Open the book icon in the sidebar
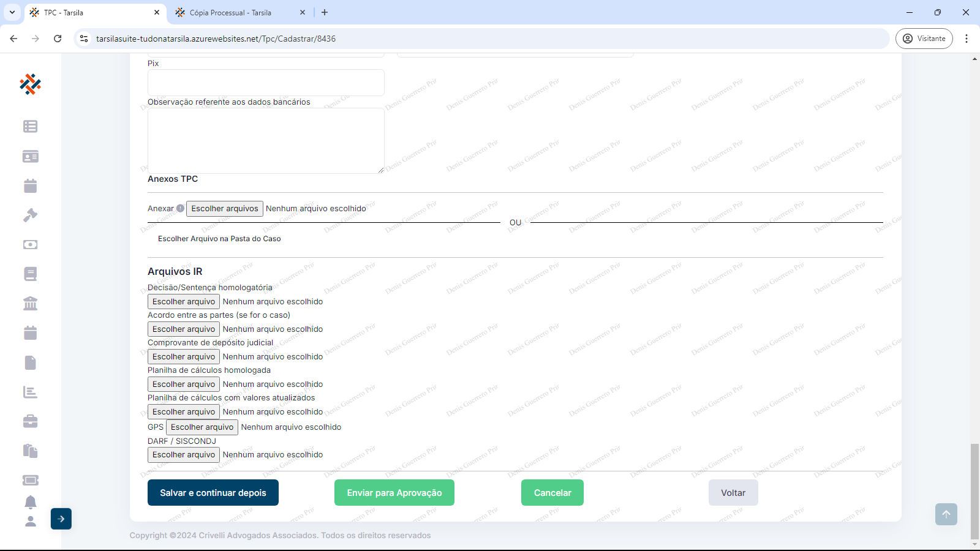The height and width of the screenshot is (551, 980). pos(30,274)
